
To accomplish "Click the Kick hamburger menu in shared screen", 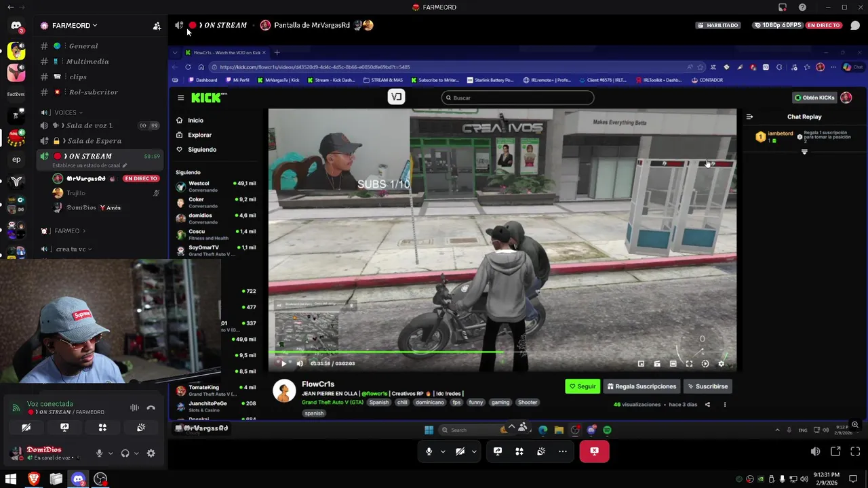I will 180,98.
